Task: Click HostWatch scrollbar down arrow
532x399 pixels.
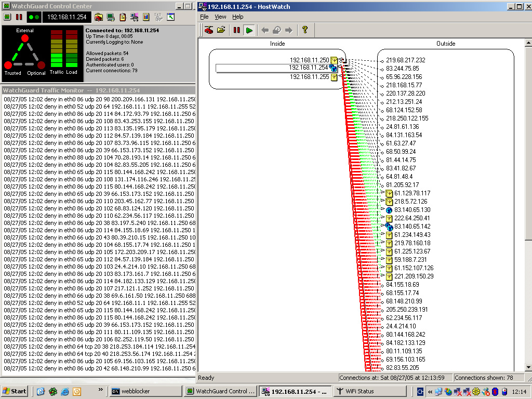Action: pyautogui.click(x=528, y=367)
